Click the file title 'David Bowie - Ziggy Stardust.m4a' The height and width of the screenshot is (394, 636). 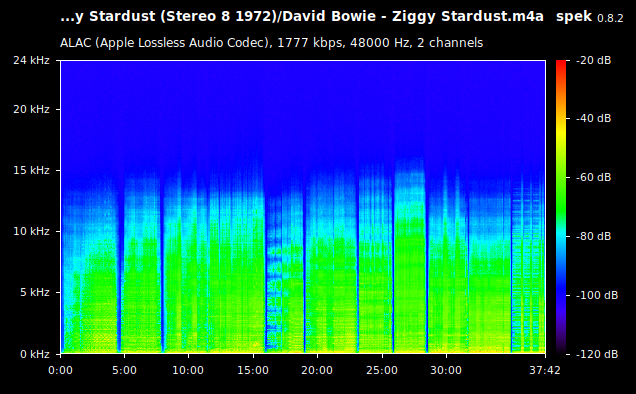(x=413, y=17)
